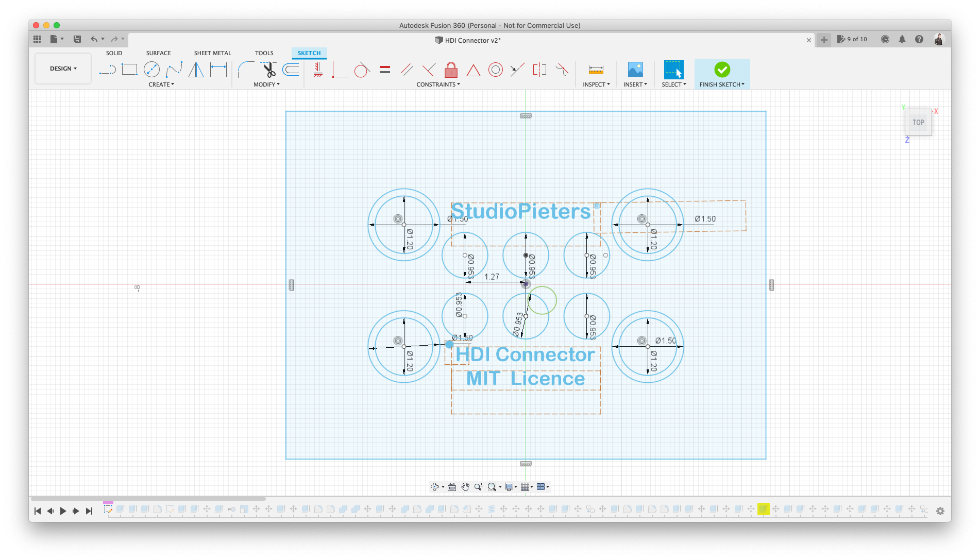Select the Line tool
980x560 pixels.
click(x=107, y=70)
